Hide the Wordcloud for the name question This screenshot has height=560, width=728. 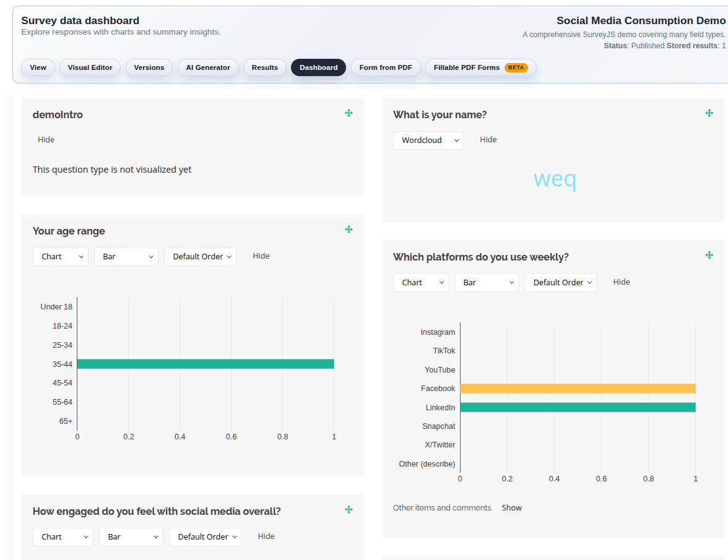click(x=488, y=139)
